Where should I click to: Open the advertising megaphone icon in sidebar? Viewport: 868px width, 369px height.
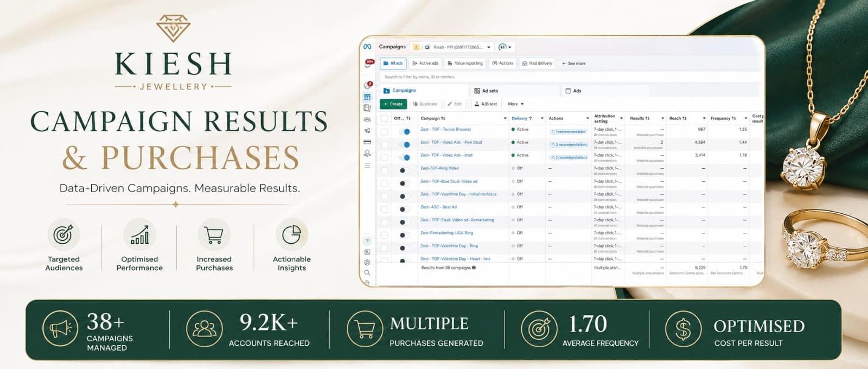[x=367, y=131]
